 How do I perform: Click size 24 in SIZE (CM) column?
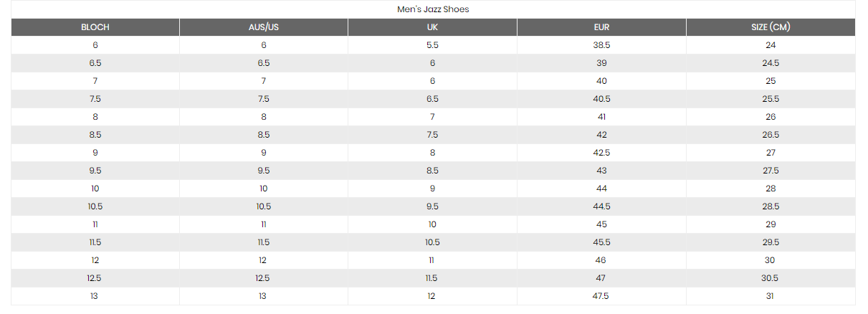click(x=771, y=45)
